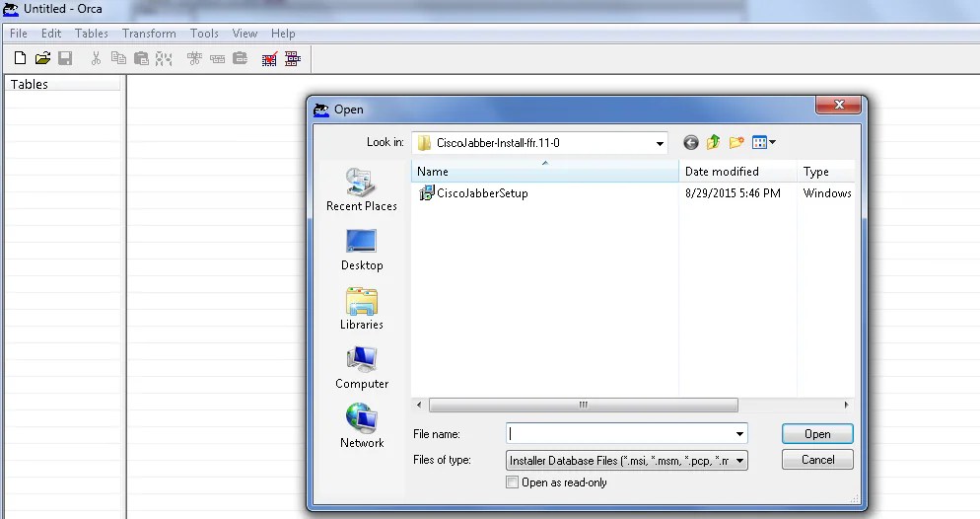Click the New document toolbar icon
This screenshot has width=980, height=519.
point(20,58)
